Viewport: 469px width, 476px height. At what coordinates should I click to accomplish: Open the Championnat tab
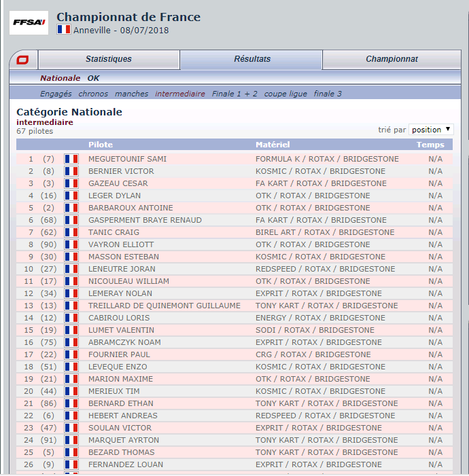(x=392, y=60)
